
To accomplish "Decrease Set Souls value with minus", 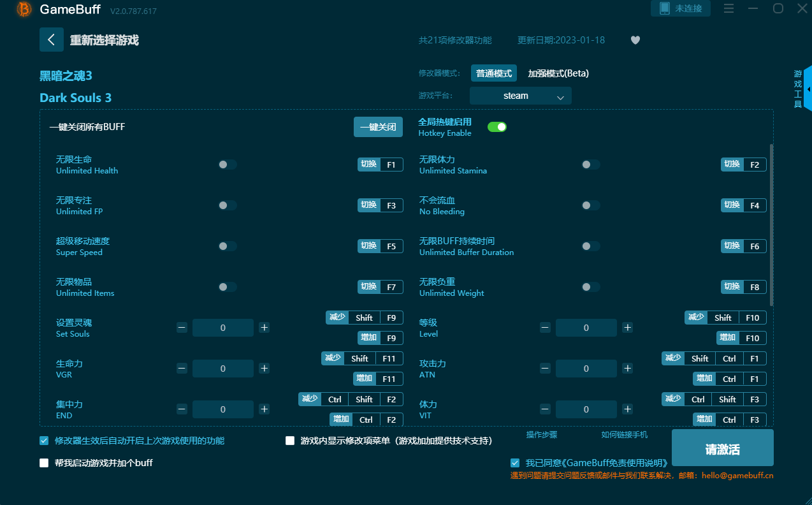I will (x=182, y=328).
